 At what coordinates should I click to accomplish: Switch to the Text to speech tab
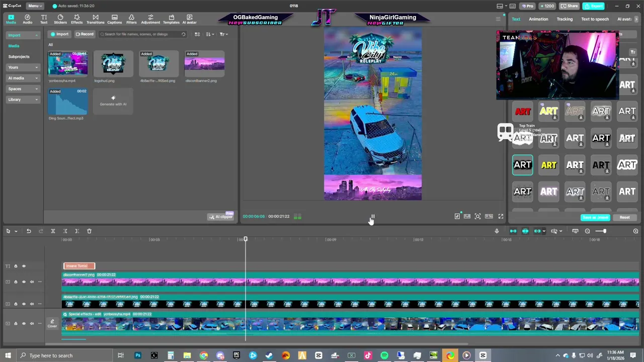(x=595, y=19)
